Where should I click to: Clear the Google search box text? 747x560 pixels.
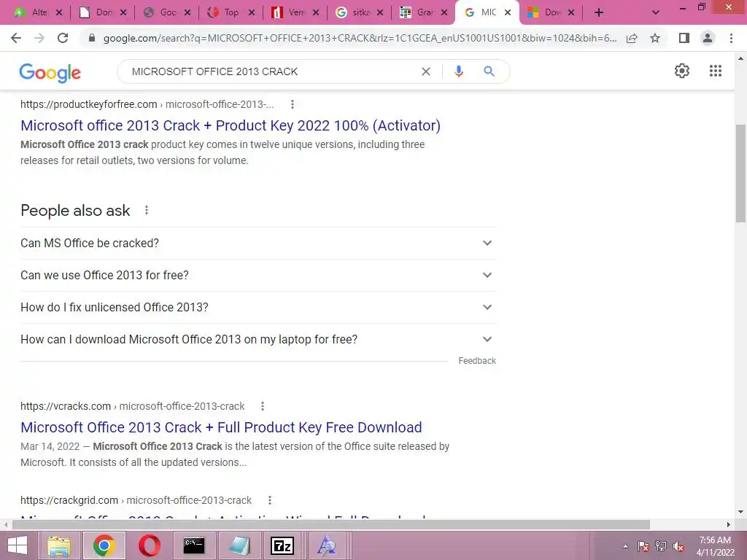pyautogui.click(x=426, y=71)
